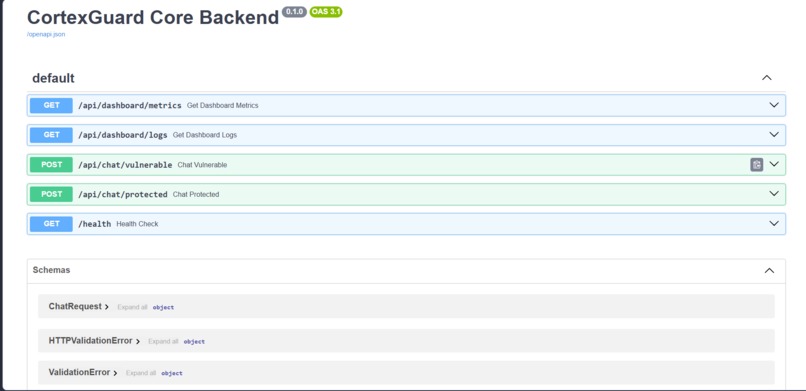Click Expand all for ValidationError
This screenshot has width=806, height=391.
coord(141,373)
